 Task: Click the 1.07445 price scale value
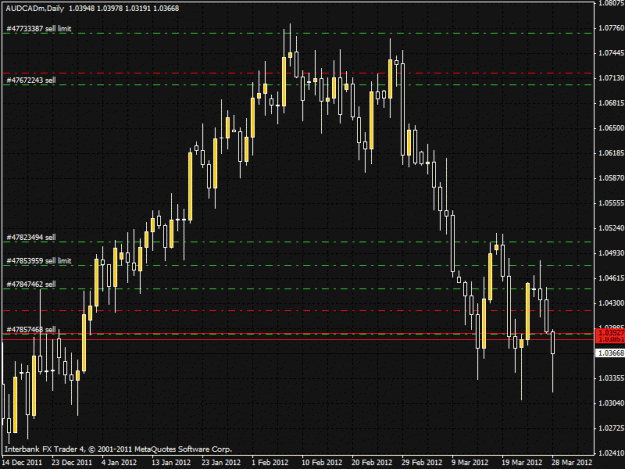[x=611, y=53]
